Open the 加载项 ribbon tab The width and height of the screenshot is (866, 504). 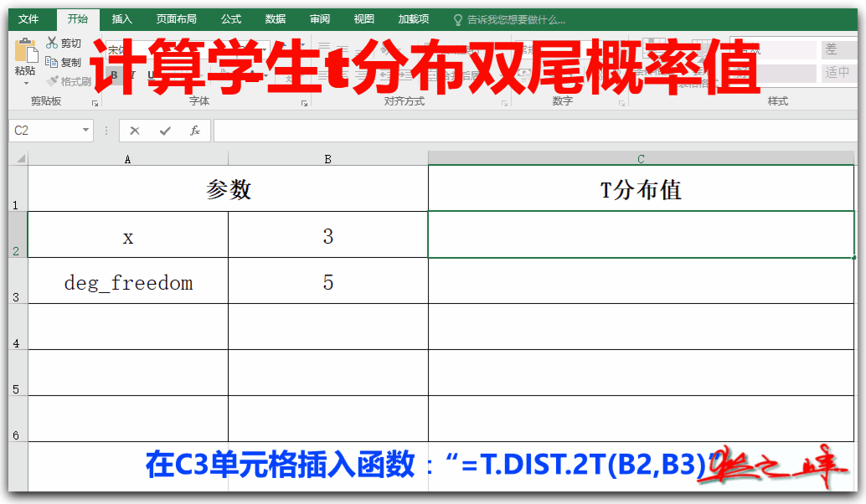point(414,19)
